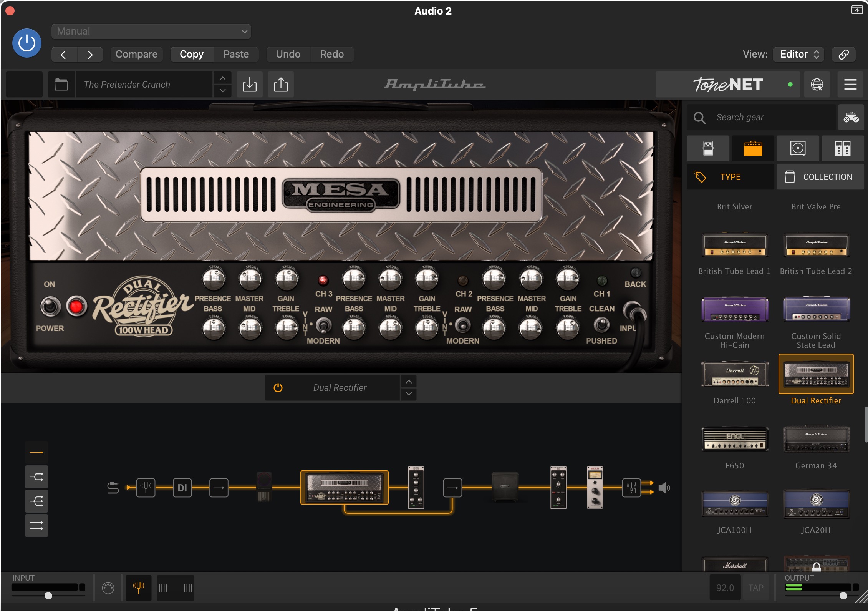Activate channel 3 red LED

coord(323,280)
